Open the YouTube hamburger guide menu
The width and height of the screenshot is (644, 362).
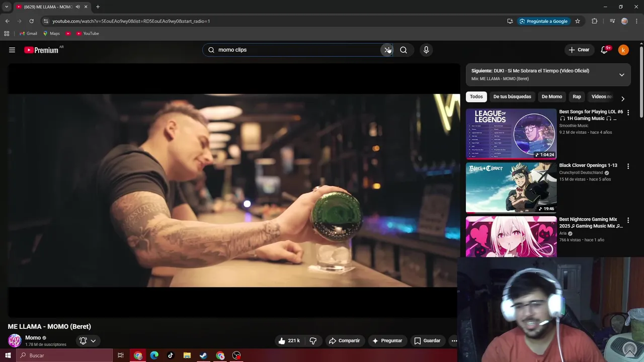click(12, 50)
